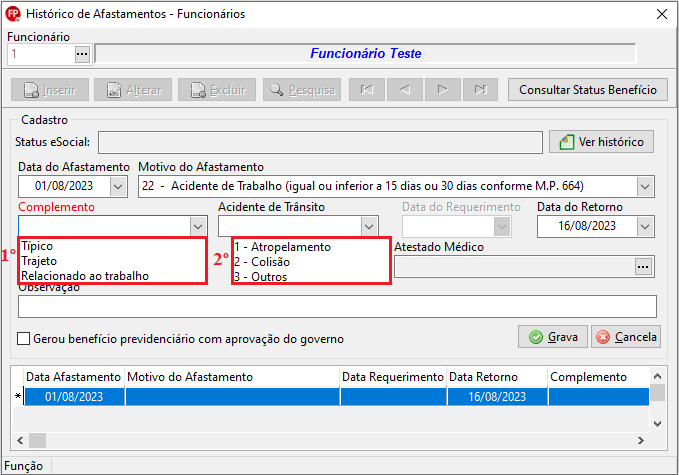Go to next record arrow
The width and height of the screenshot is (679, 475).
click(x=441, y=90)
